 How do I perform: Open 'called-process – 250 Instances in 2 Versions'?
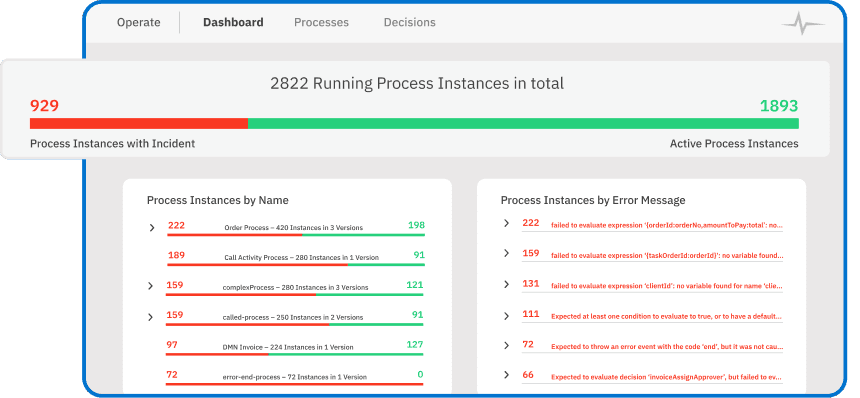[x=292, y=317]
